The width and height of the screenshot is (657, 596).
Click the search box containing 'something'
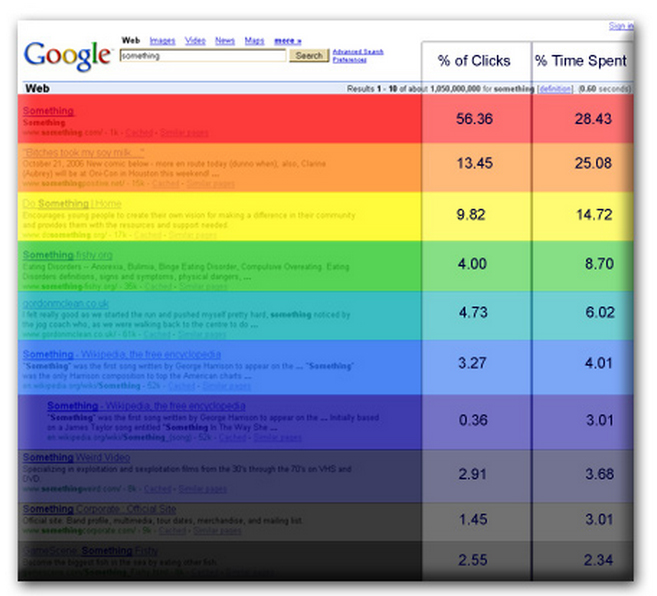(203, 56)
